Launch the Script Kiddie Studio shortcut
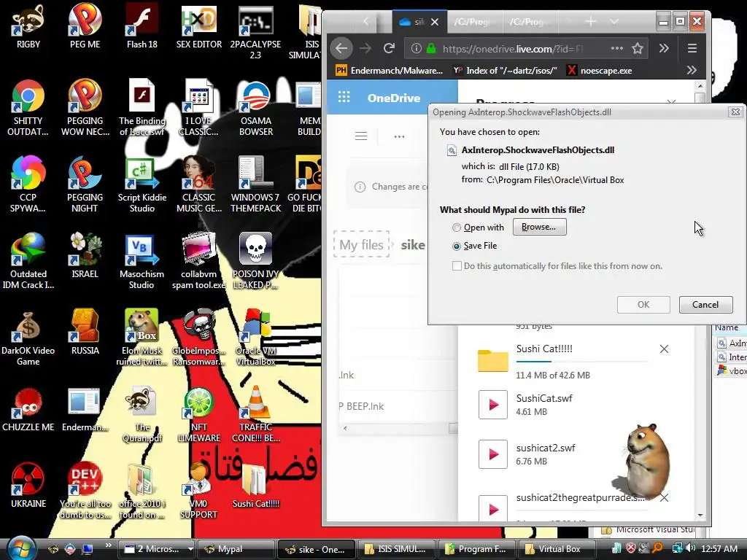The height and width of the screenshot is (560, 747). click(142, 184)
